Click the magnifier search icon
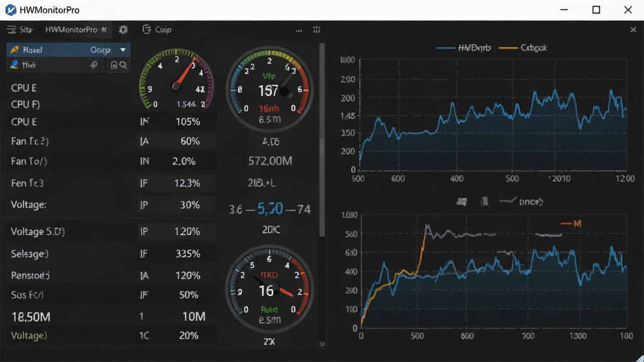 click(x=123, y=65)
